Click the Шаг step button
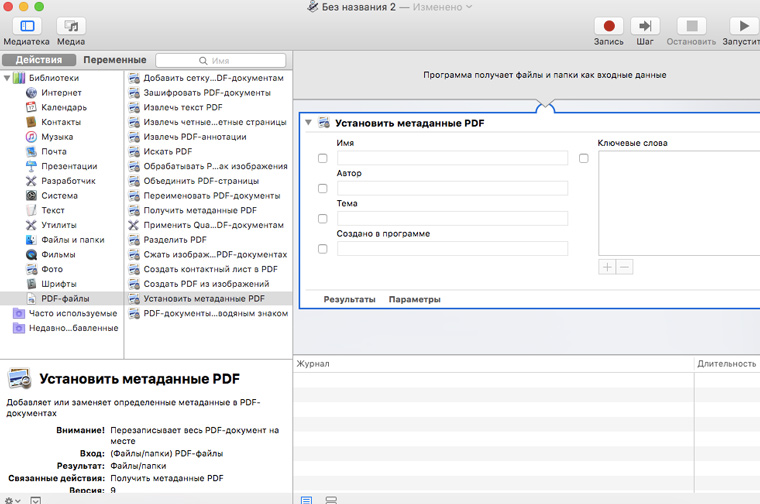Screen dimensions: 760x504 [x=645, y=26]
